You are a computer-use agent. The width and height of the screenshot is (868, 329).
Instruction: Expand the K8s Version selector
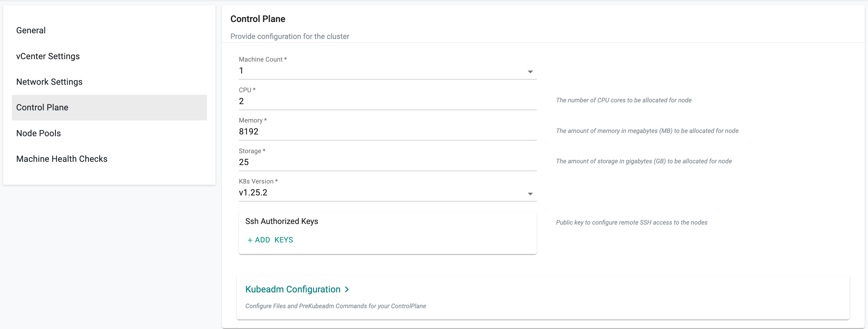coord(529,193)
